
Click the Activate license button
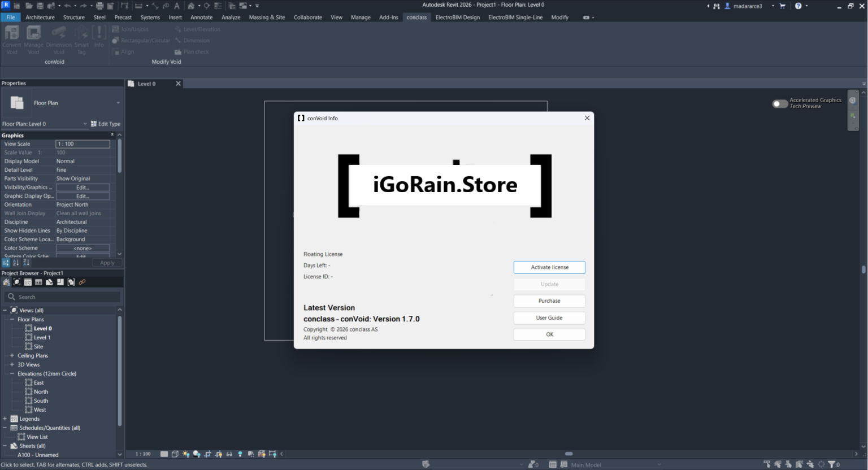pos(549,267)
